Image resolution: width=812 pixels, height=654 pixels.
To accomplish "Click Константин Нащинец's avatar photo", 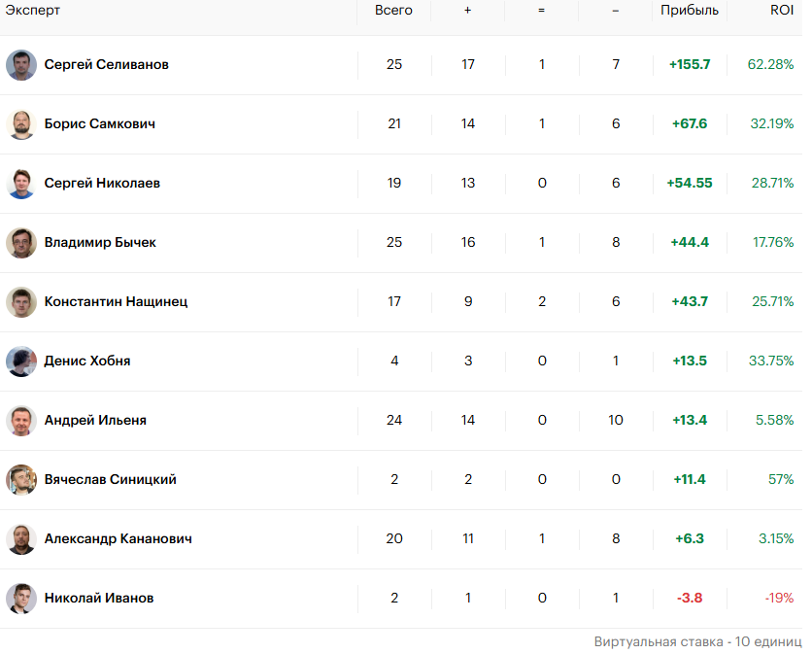I will click(x=20, y=302).
